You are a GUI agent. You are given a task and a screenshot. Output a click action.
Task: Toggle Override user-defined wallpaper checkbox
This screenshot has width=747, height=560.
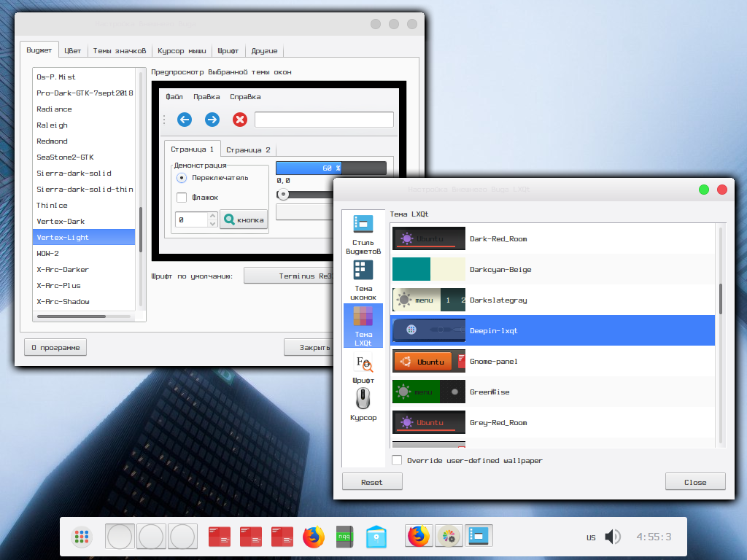click(x=397, y=461)
